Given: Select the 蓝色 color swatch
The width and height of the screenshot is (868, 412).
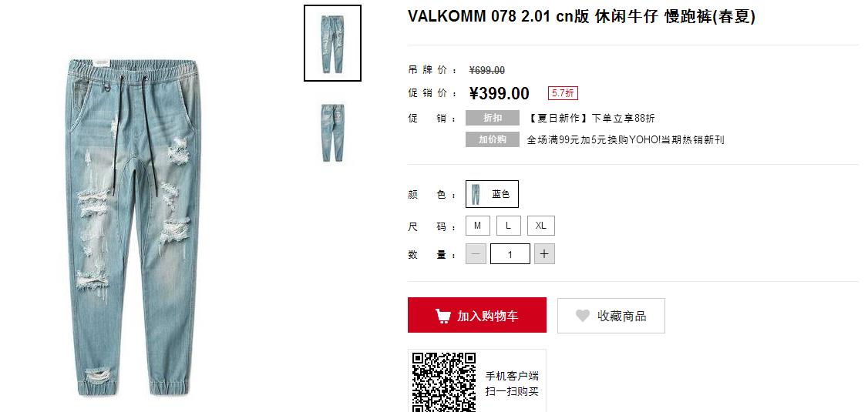Looking at the screenshot, I should 492,194.
